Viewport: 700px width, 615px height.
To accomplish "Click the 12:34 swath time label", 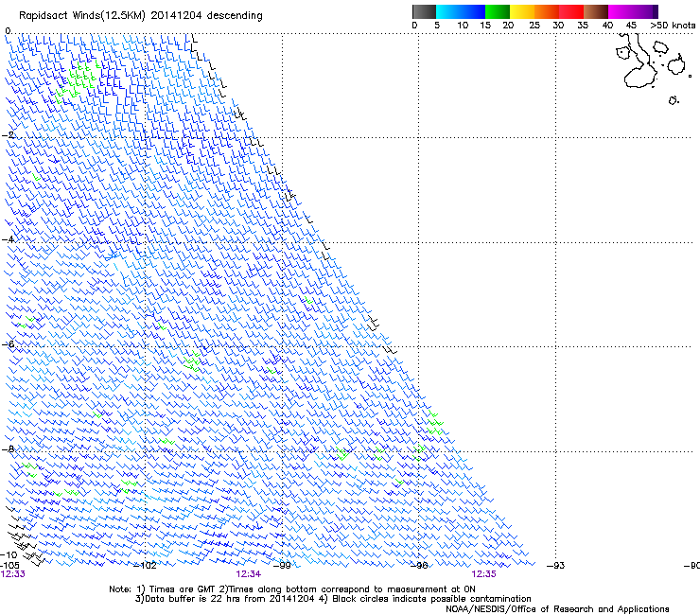I will pyautogui.click(x=248, y=574).
